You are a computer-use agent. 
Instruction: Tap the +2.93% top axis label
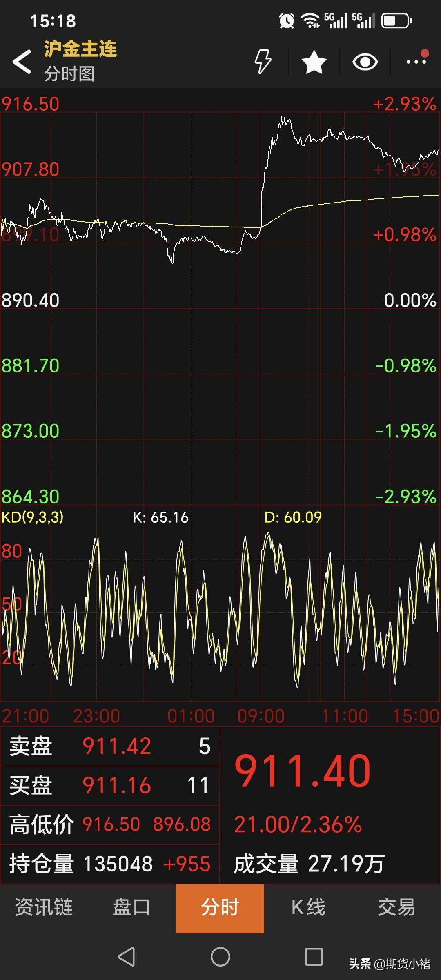click(x=404, y=104)
